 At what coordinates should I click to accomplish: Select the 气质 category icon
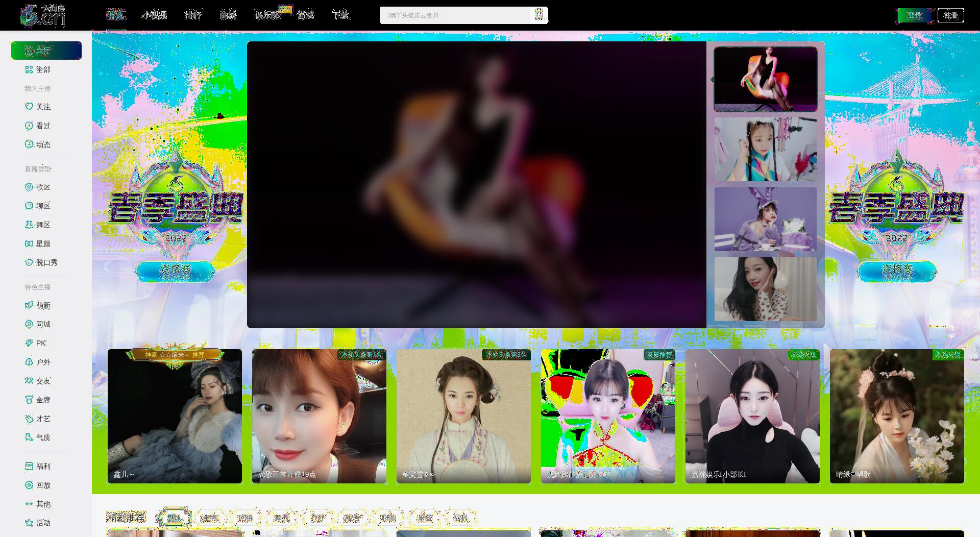(29, 437)
